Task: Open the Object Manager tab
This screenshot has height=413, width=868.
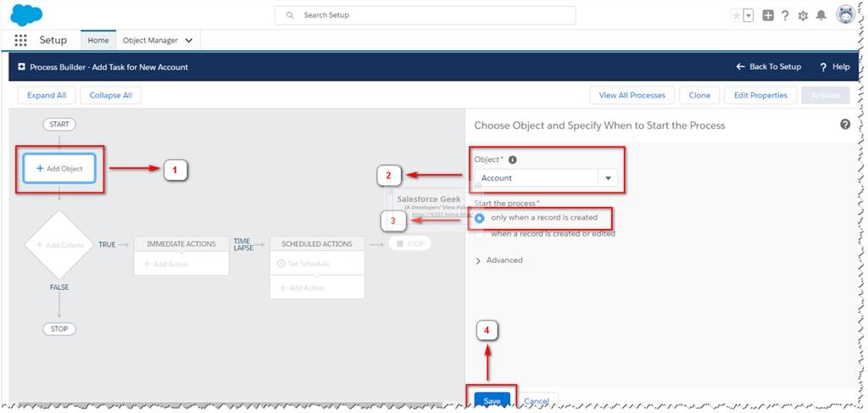Action: 151,41
